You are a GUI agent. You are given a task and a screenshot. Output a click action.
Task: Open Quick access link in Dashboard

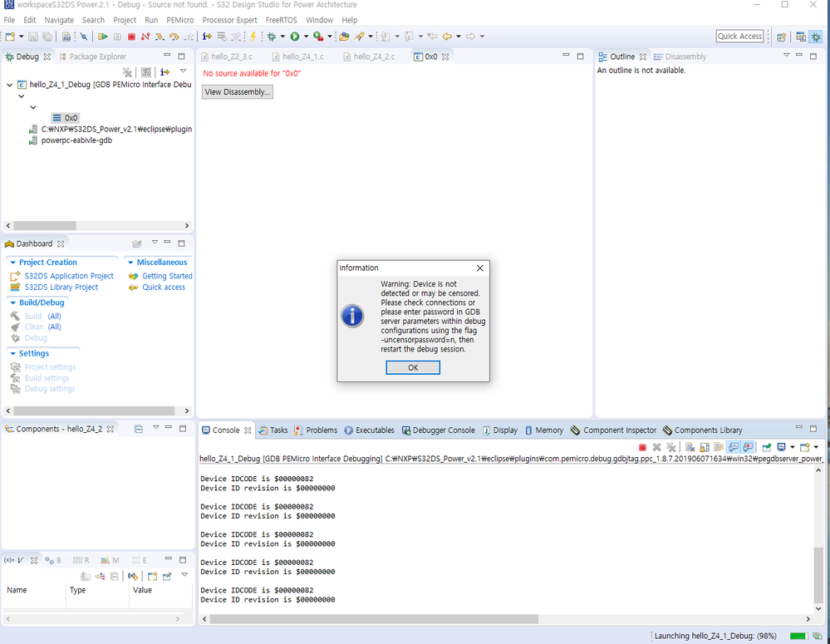point(164,287)
